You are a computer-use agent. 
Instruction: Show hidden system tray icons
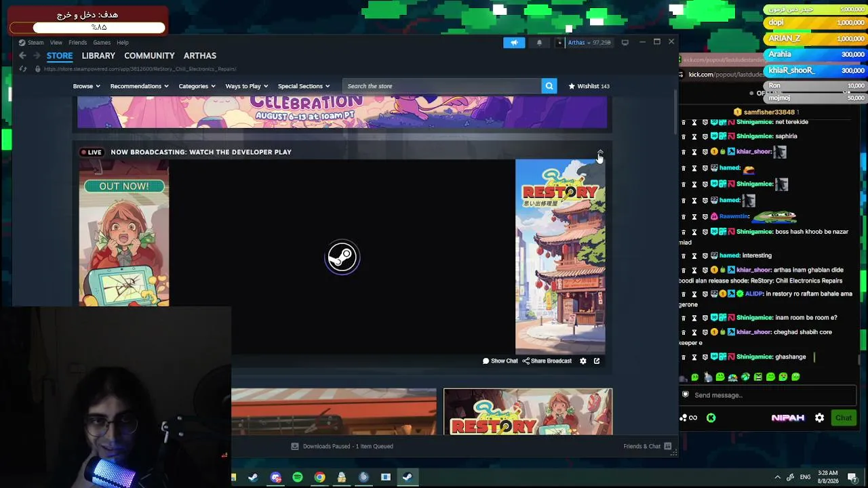(x=777, y=477)
